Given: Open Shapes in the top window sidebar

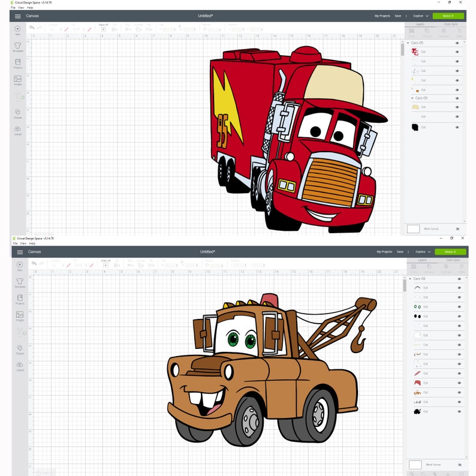Looking at the screenshot, I should click(x=17, y=113).
